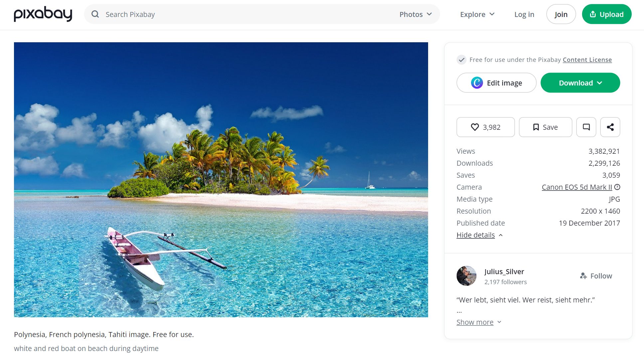
Task: Open the Julius_Silver profile name
Action: pos(504,271)
